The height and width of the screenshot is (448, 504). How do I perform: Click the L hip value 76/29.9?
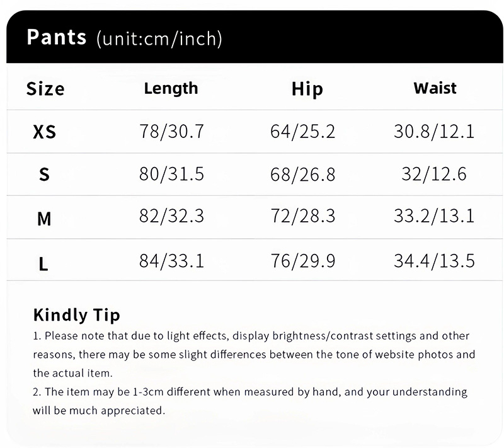click(302, 260)
